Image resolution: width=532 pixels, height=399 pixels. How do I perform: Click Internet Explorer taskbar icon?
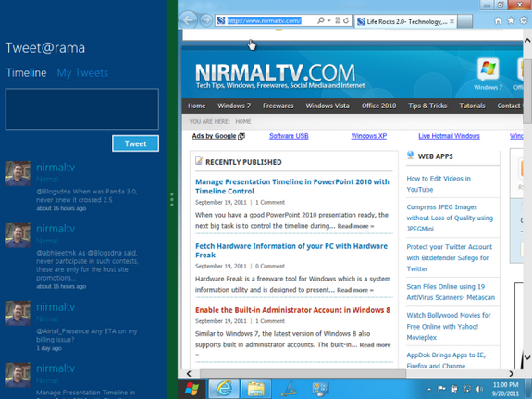224,389
